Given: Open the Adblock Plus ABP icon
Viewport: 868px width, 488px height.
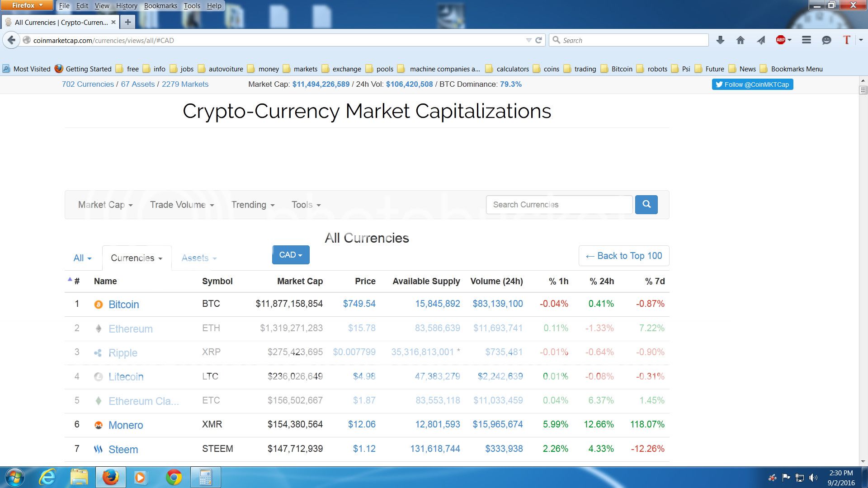Looking at the screenshot, I should click(781, 40).
